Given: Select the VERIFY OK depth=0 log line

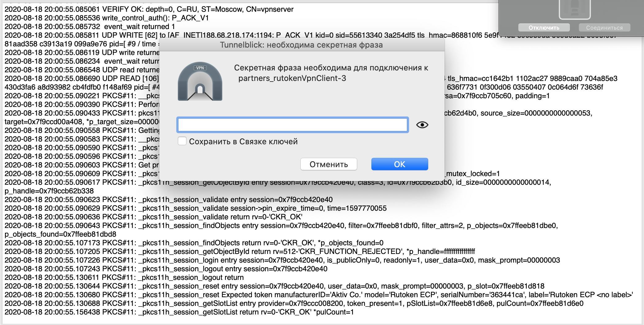Looking at the screenshot, I should [148, 9].
